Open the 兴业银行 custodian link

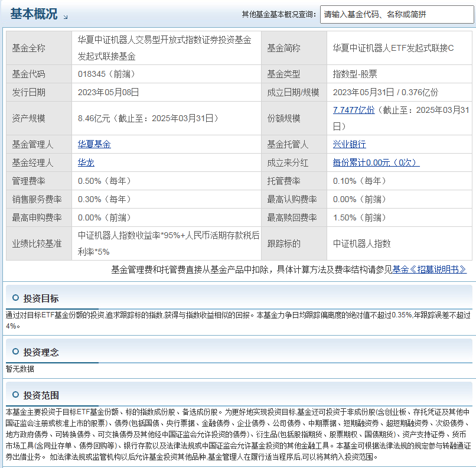click(349, 144)
